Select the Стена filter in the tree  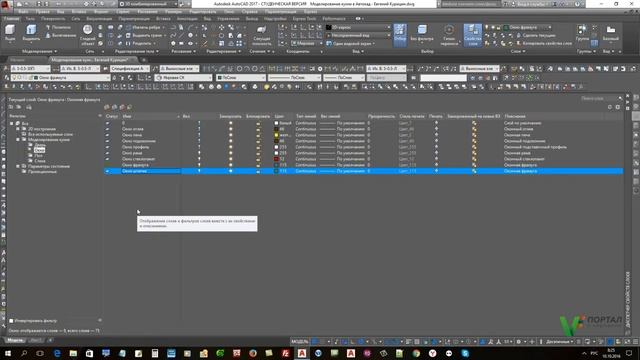[x=40, y=161]
